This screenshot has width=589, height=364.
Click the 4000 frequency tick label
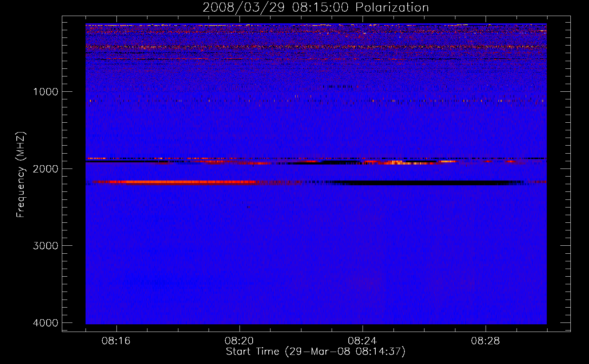pos(46,323)
